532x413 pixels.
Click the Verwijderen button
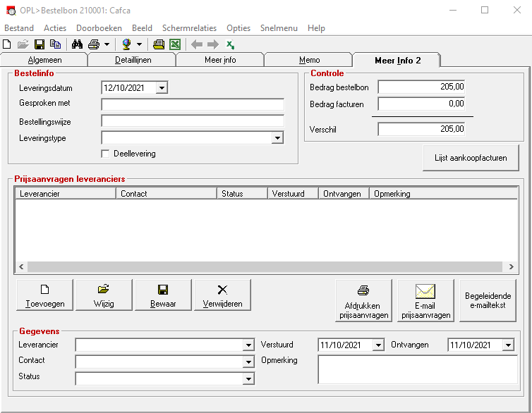pyautogui.click(x=222, y=295)
